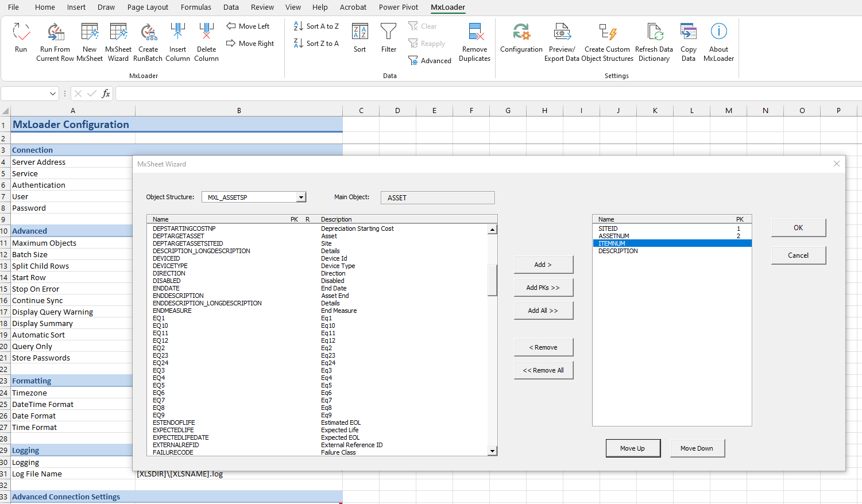This screenshot has width=862, height=504.
Task: Open the Power Pivot tab
Action: [x=399, y=7]
